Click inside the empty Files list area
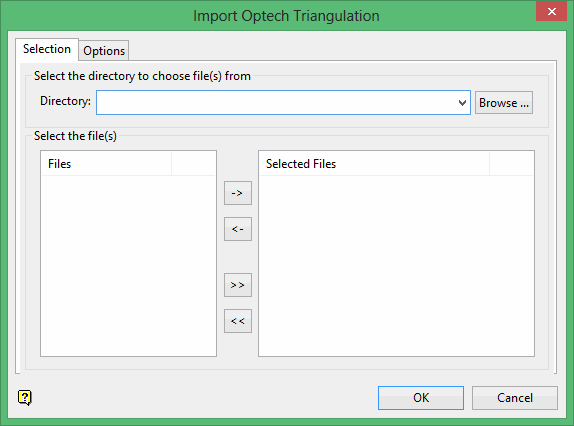This screenshot has width=574, height=426. 128,266
